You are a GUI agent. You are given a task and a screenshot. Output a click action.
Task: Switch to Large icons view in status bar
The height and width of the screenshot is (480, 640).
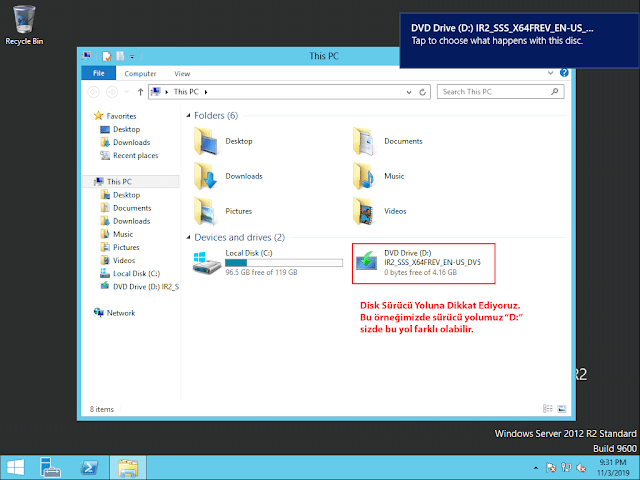[562, 409]
